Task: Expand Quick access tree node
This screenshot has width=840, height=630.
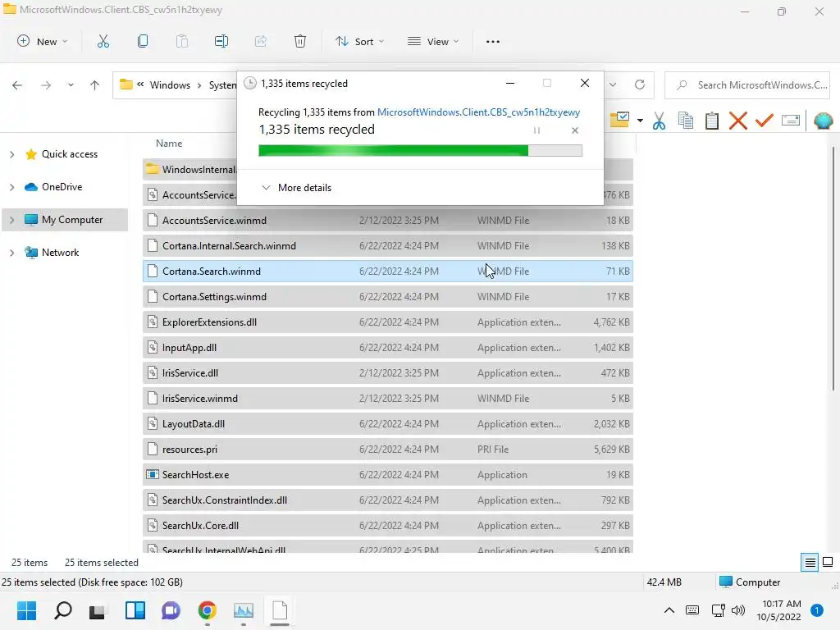Action: [x=11, y=154]
